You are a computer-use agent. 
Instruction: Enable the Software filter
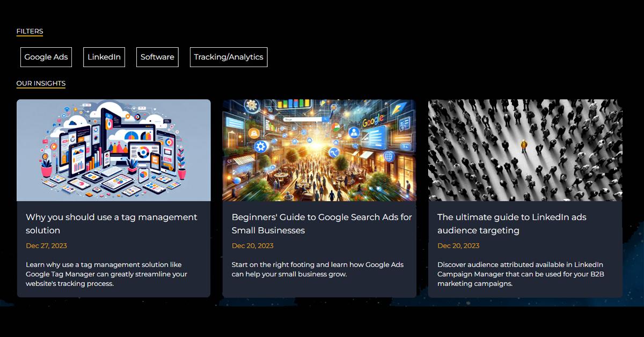pos(157,57)
